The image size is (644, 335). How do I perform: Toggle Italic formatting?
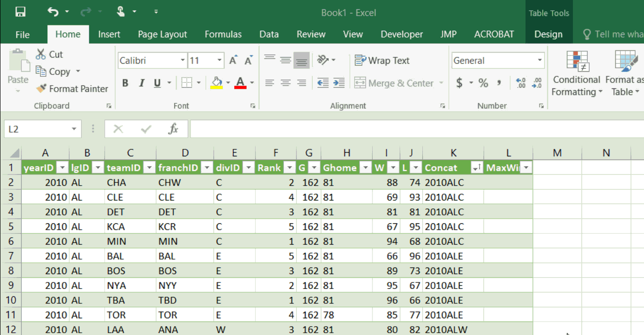coord(141,83)
